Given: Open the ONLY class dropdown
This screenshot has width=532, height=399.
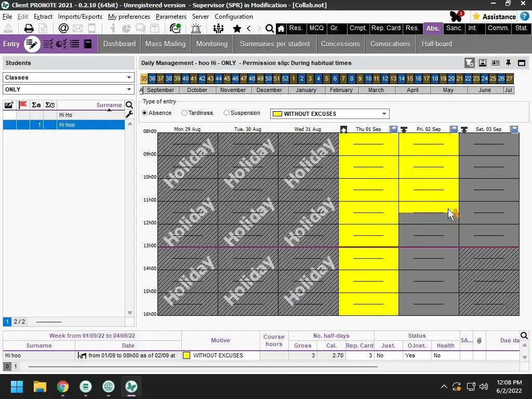Looking at the screenshot, I should (68, 89).
